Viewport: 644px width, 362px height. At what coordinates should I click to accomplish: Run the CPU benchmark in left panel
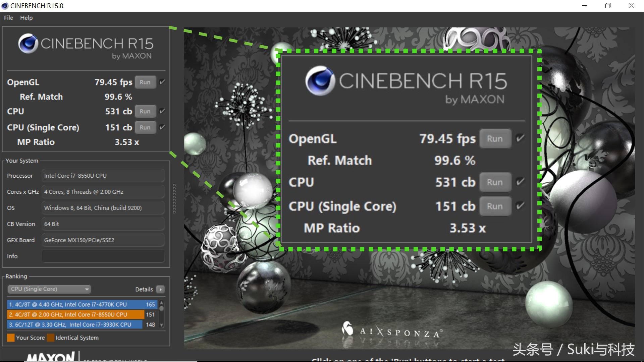pos(145,111)
